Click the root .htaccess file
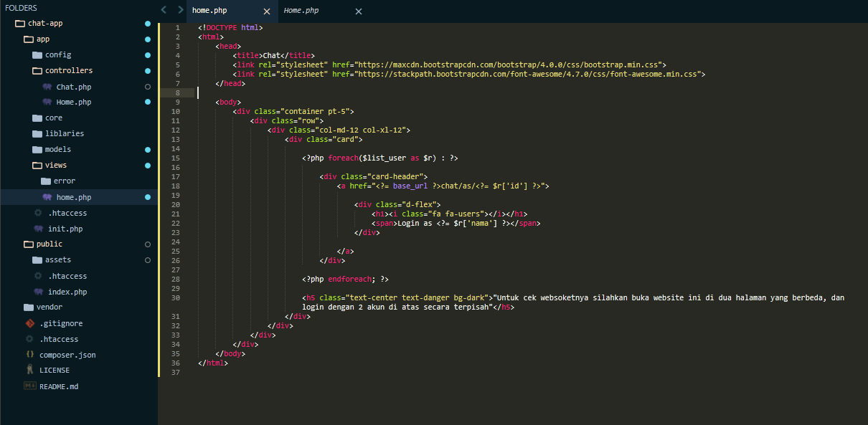 pyautogui.click(x=58, y=339)
